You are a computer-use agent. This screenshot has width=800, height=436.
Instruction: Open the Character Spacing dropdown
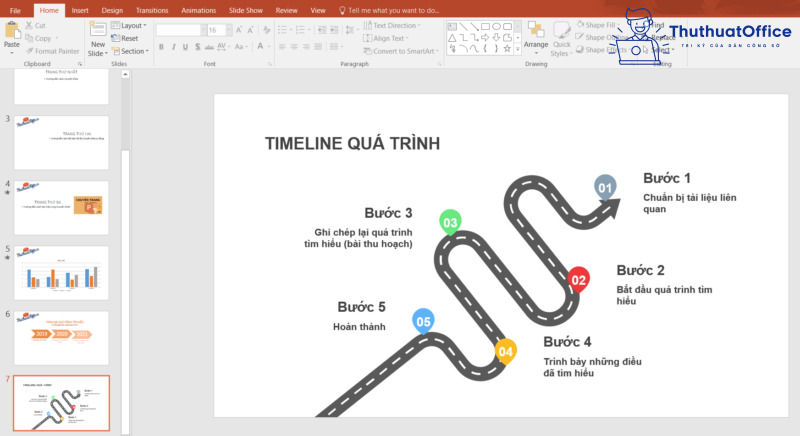[x=223, y=47]
